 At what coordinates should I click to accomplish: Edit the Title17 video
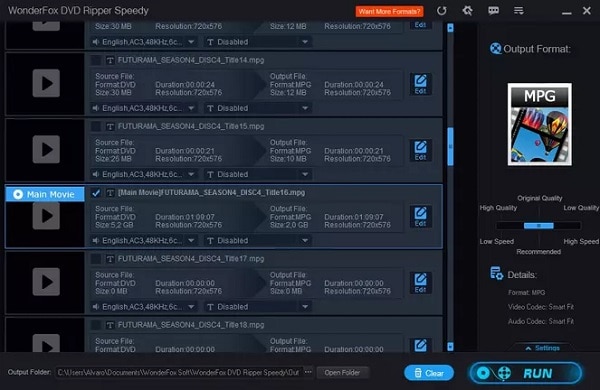(421, 283)
